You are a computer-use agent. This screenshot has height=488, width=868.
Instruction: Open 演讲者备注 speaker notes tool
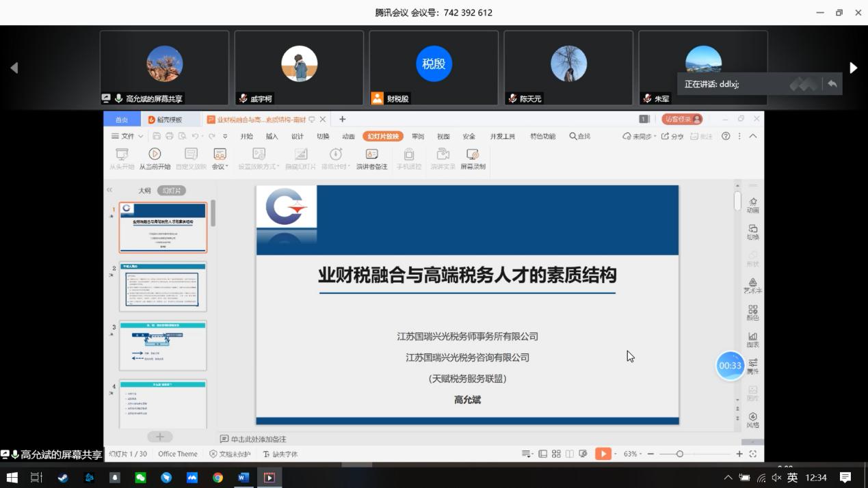click(371, 154)
